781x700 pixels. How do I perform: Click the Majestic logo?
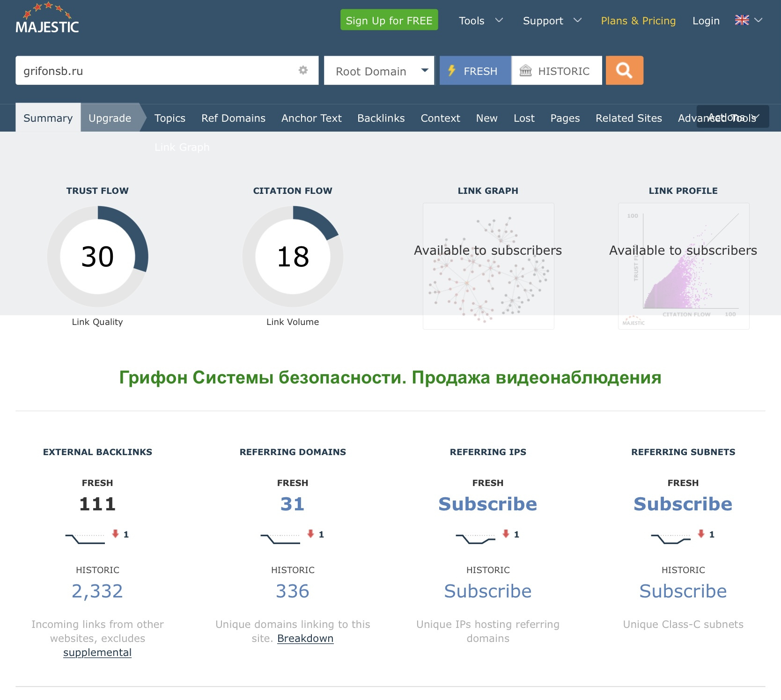click(x=47, y=18)
